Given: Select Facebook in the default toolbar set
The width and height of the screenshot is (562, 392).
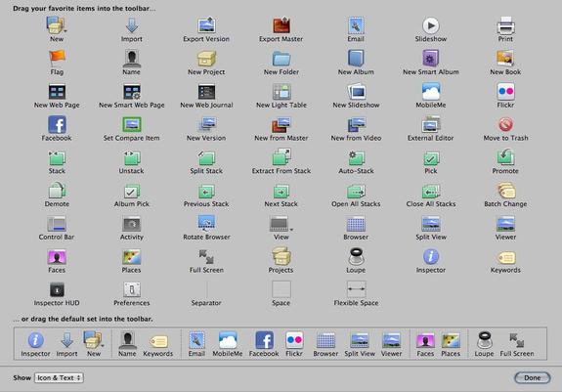Looking at the screenshot, I should (x=264, y=344).
